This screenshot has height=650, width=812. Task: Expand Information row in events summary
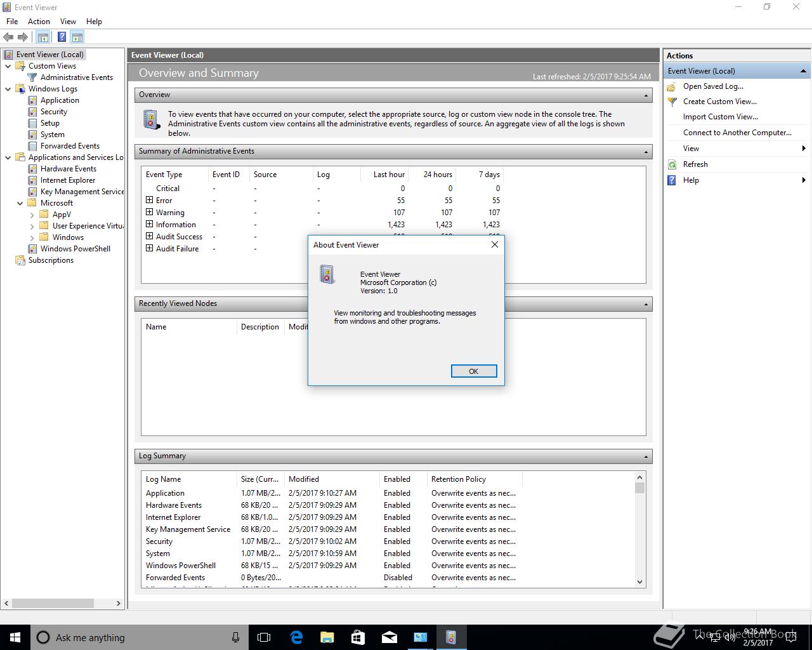150,224
